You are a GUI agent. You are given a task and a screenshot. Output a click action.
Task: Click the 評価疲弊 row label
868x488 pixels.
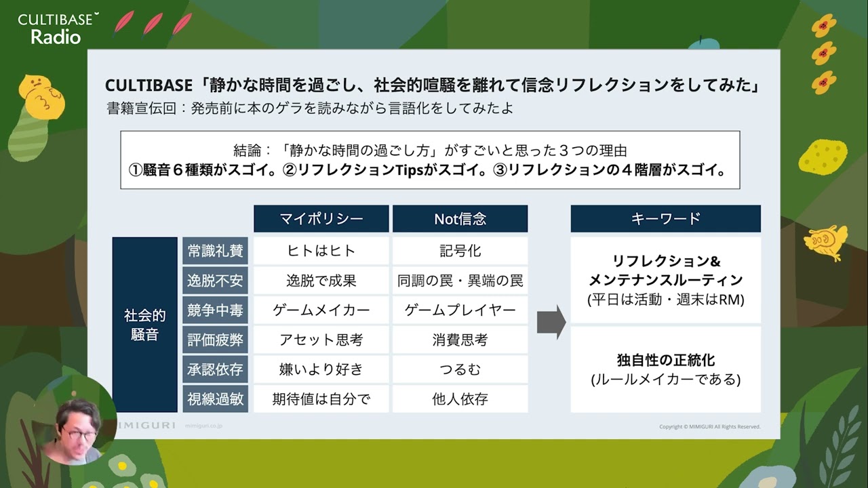[216, 340]
